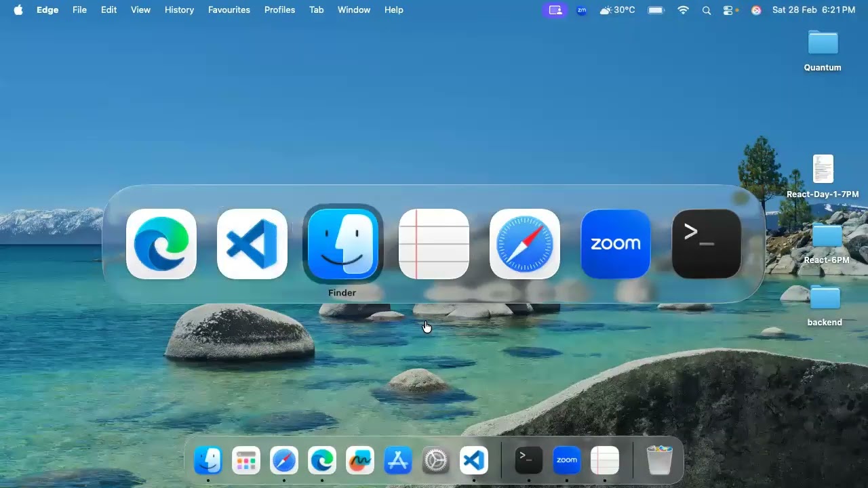This screenshot has height=488, width=868.
Task: Open Freeform from the Dock
Action: click(360, 461)
